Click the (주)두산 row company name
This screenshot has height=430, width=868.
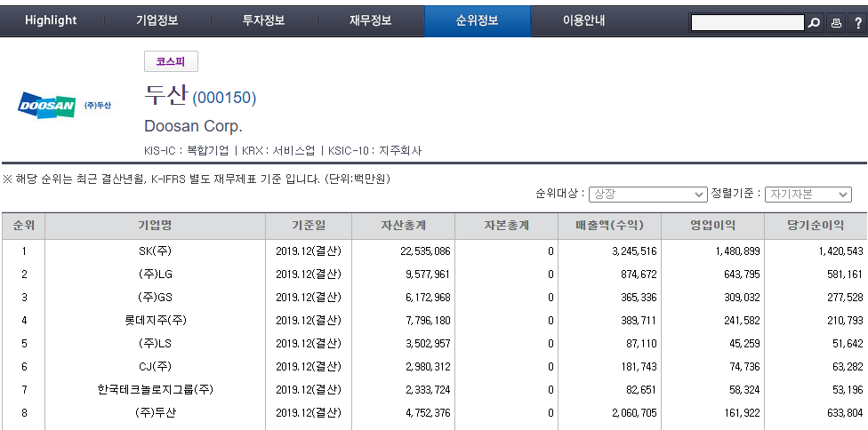155,413
